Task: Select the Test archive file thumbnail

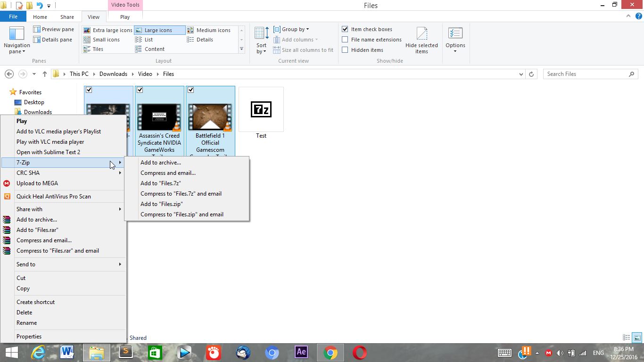Action: click(x=261, y=109)
